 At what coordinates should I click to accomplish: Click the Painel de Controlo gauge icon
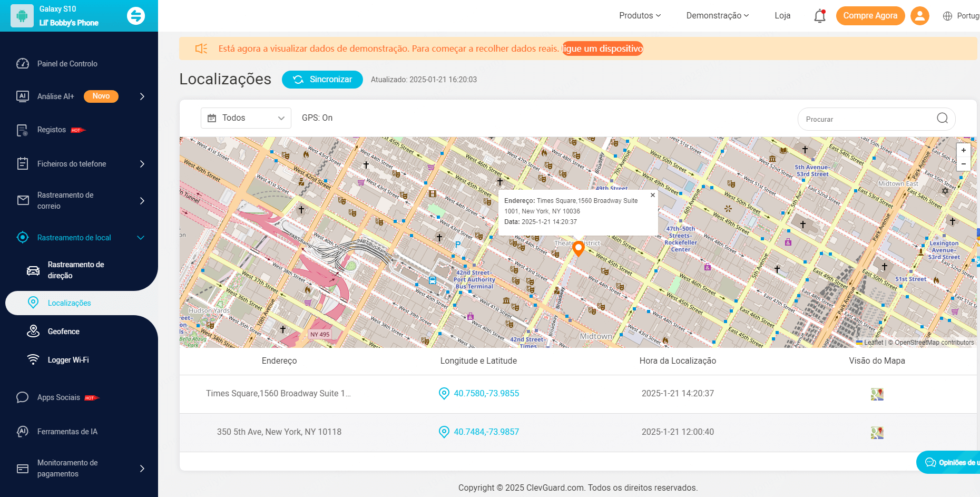click(x=23, y=64)
